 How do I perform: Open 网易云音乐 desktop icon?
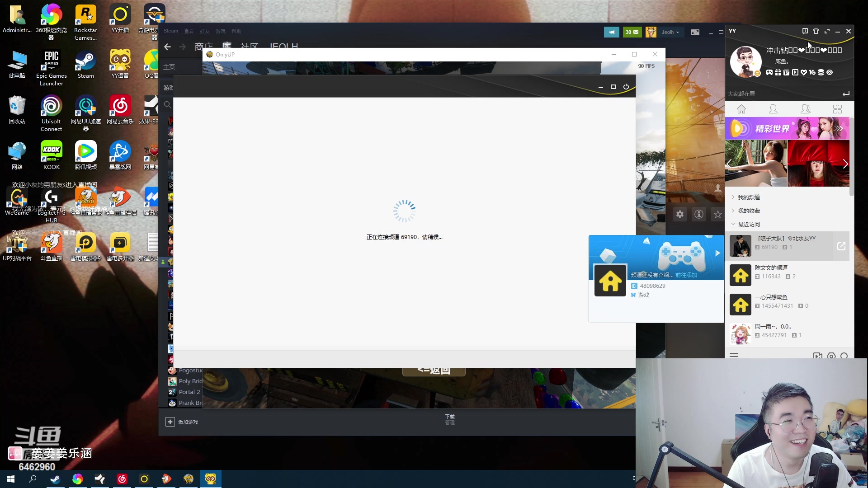tap(120, 110)
